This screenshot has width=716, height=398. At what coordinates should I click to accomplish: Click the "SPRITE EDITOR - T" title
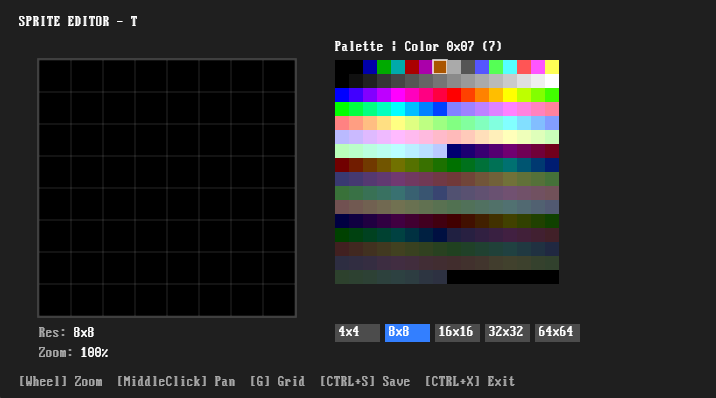pos(78,21)
